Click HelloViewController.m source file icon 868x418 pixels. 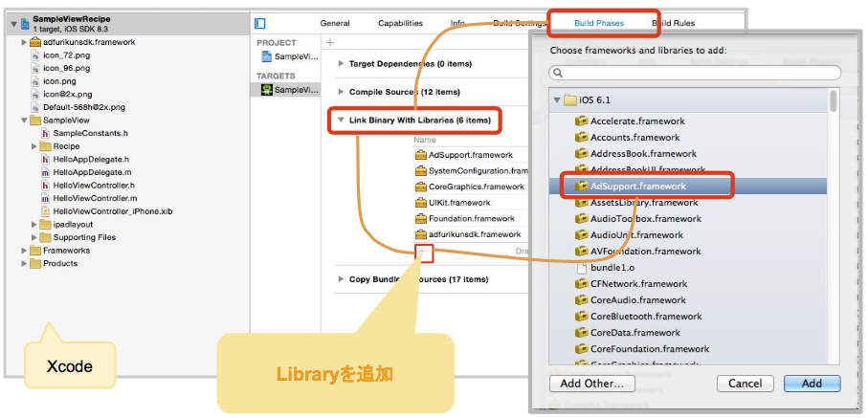coord(45,198)
